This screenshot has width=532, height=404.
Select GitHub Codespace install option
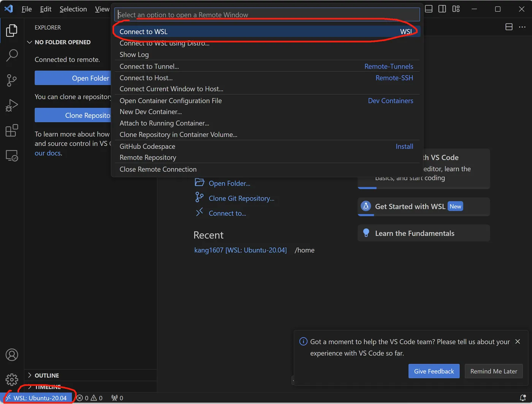pyautogui.click(x=267, y=146)
